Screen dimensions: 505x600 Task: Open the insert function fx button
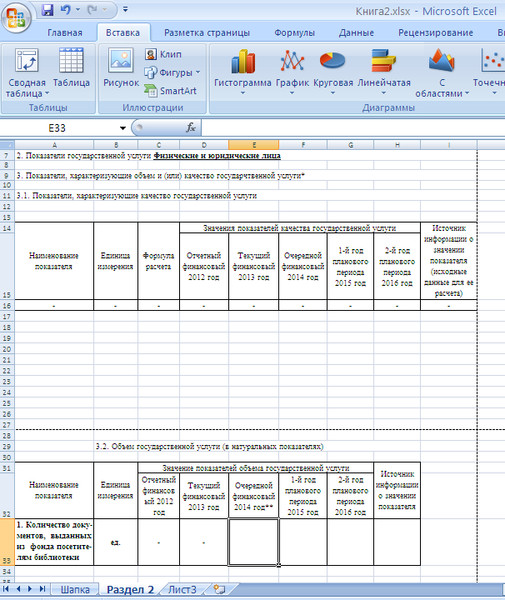(x=191, y=127)
